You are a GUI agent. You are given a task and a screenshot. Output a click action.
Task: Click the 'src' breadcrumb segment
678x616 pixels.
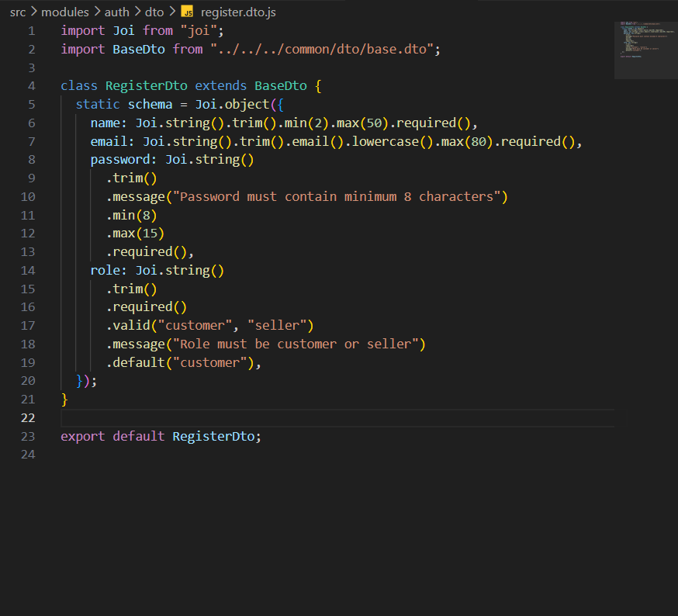click(18, 12)
